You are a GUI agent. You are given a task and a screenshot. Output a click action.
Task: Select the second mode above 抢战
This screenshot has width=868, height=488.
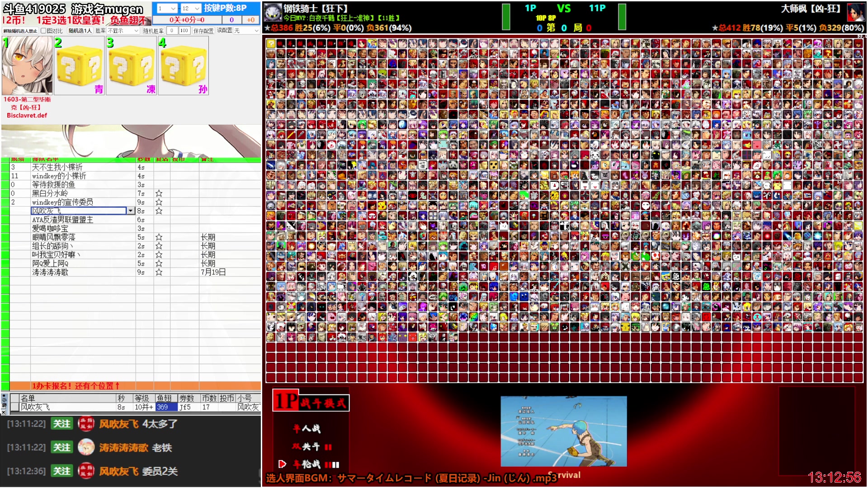click(312, 446)
